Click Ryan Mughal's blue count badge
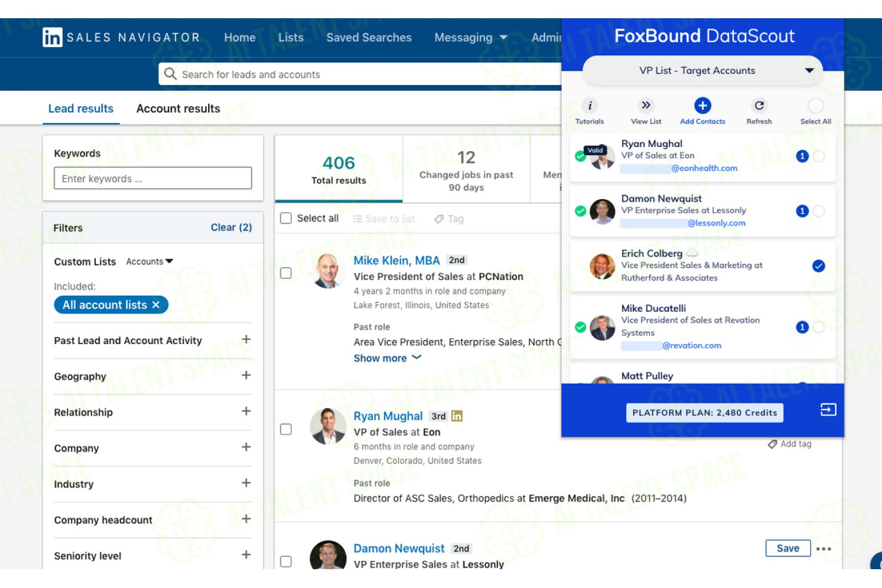 802,156
